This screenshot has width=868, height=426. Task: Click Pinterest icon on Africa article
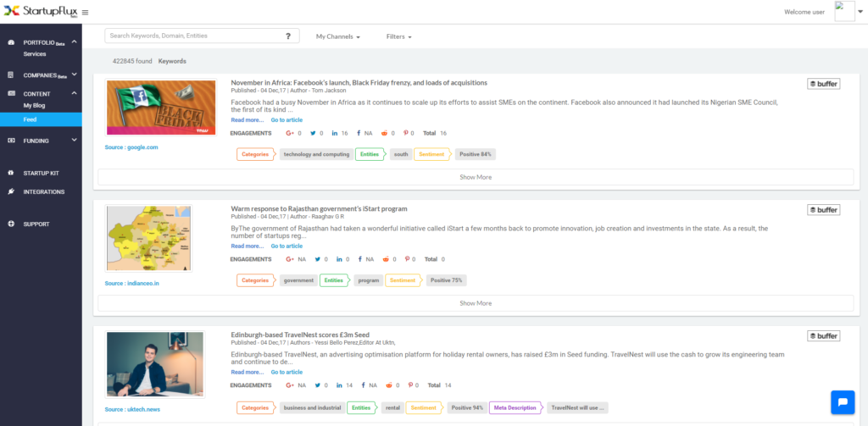pos(406,133)
